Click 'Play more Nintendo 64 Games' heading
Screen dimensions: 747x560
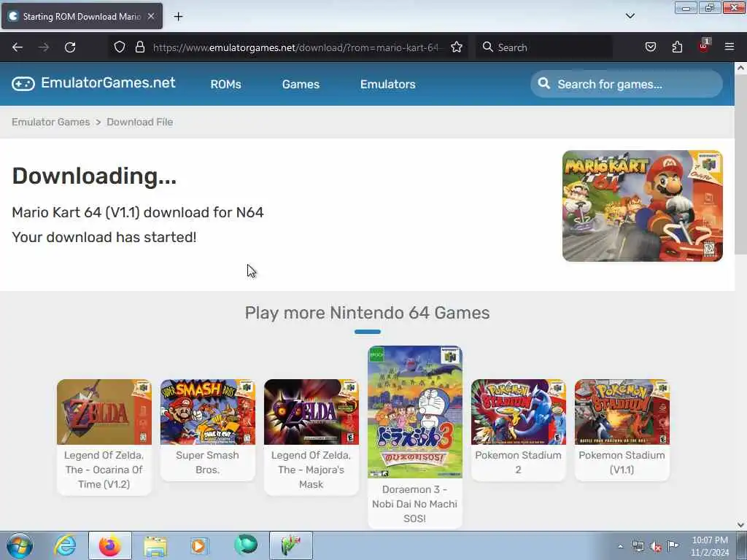tap(368, 313)
